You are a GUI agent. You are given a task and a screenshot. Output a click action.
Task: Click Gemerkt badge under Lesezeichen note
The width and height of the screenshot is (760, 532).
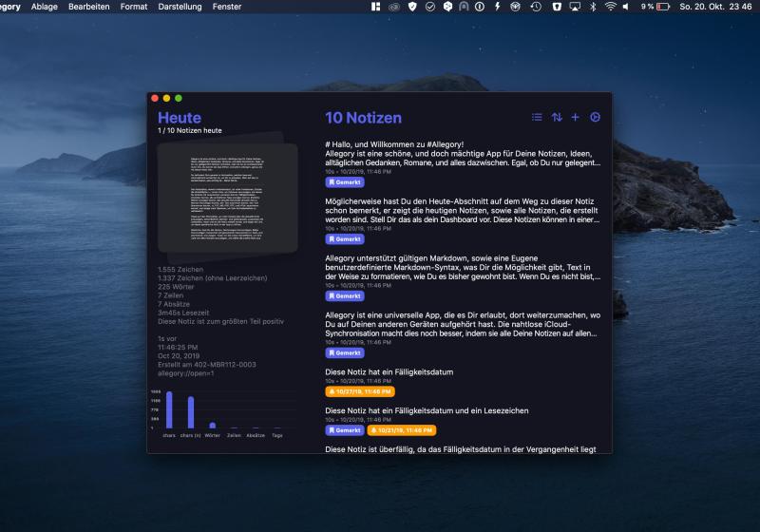click(x=345, y=430)
